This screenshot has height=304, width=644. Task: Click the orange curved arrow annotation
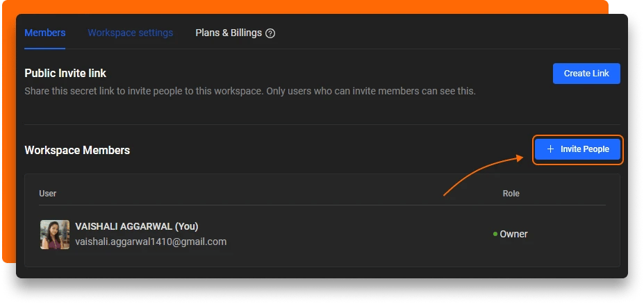click(479, 172)
